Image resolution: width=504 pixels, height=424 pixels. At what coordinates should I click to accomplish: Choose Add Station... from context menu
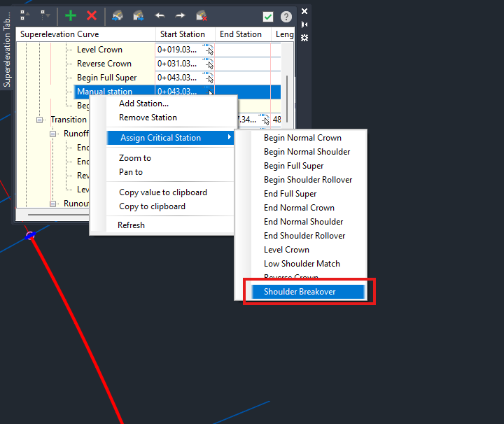click(143, 104)
